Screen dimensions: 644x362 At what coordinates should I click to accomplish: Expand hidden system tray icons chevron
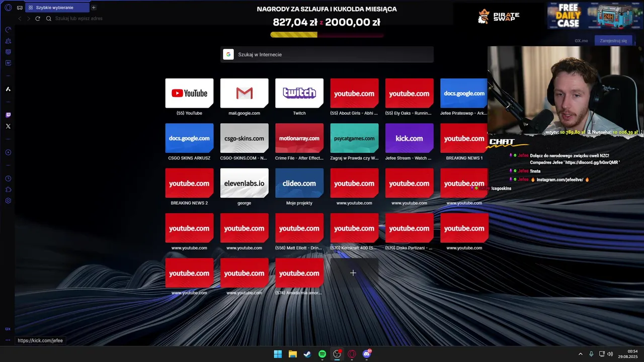[x=580, y=354]
